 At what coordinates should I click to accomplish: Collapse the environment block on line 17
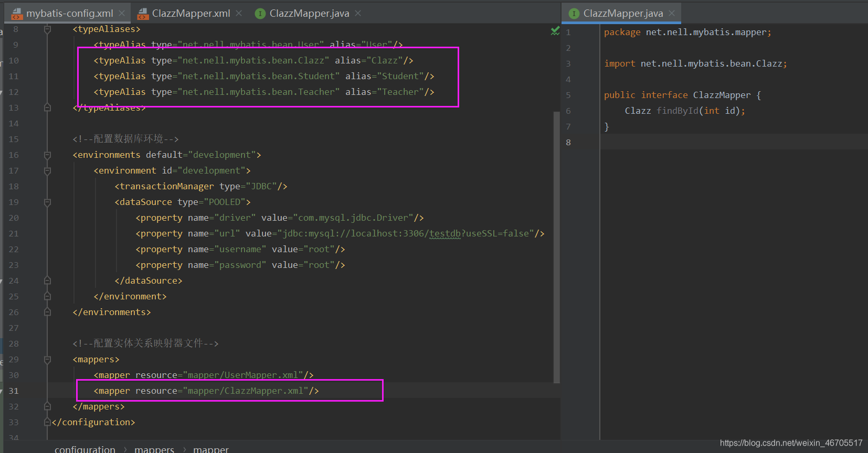click(x=47, y=171)
